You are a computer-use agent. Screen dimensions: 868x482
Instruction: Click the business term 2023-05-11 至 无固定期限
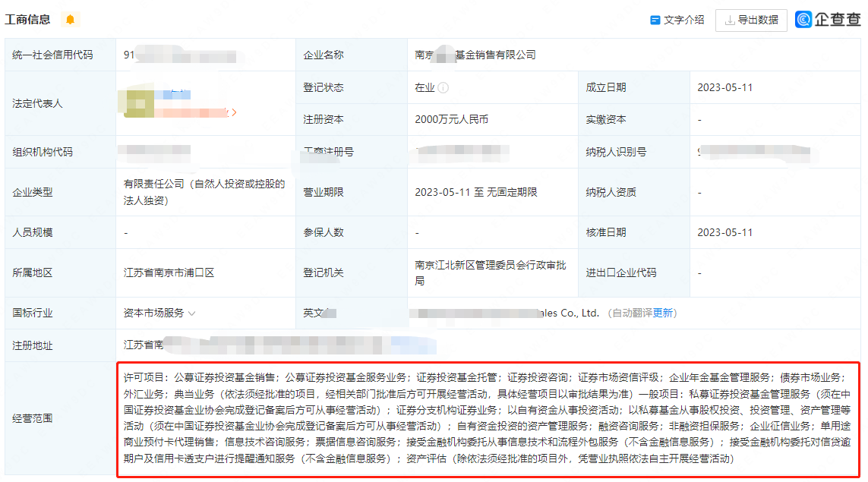tap(475, 192)
